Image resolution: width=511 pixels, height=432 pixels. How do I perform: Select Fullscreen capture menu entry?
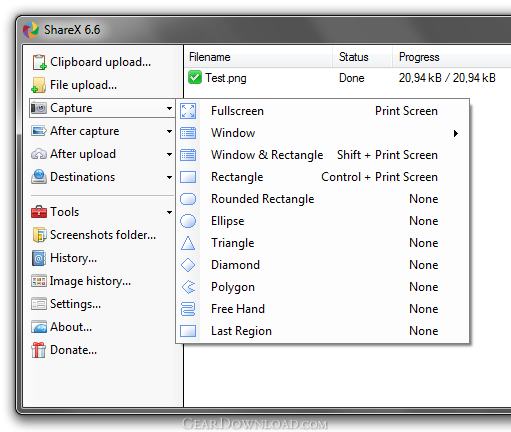pyautogui.click(x=323, y=111)
